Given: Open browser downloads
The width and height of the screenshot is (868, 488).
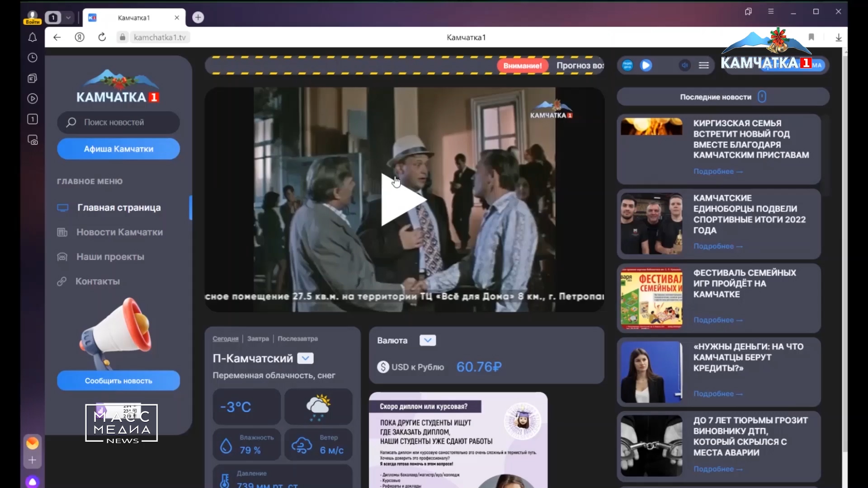Looking at the screenshot, I should (x=839, y=38).
